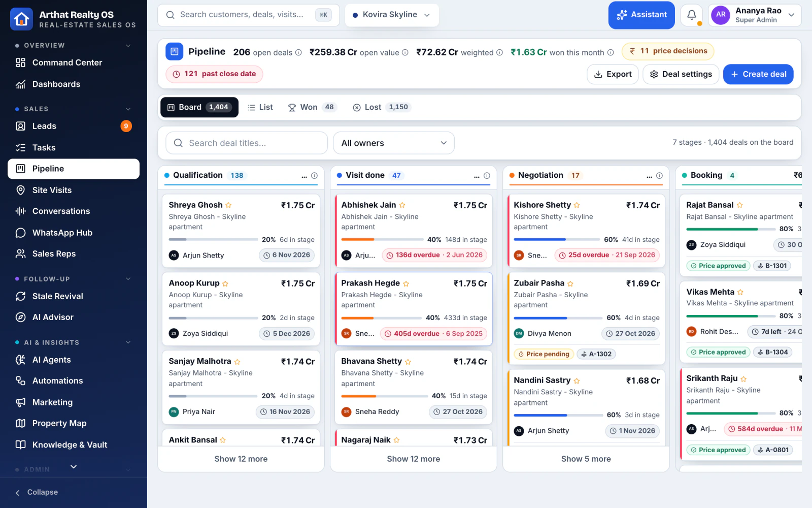Collapse the Follow-up section
Image resolution: width=812 pixels, height=508 pixels.
click(128, 279)
